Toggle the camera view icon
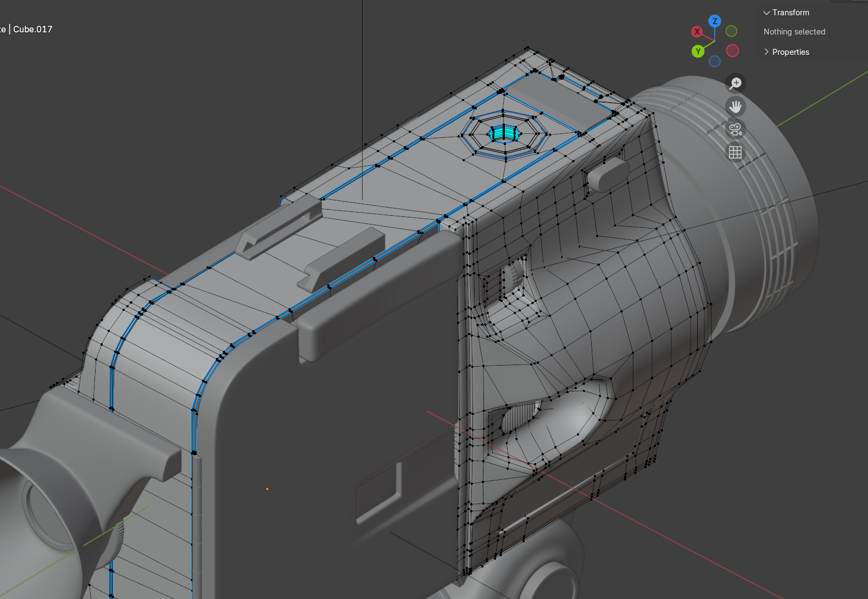 point(736,130)
